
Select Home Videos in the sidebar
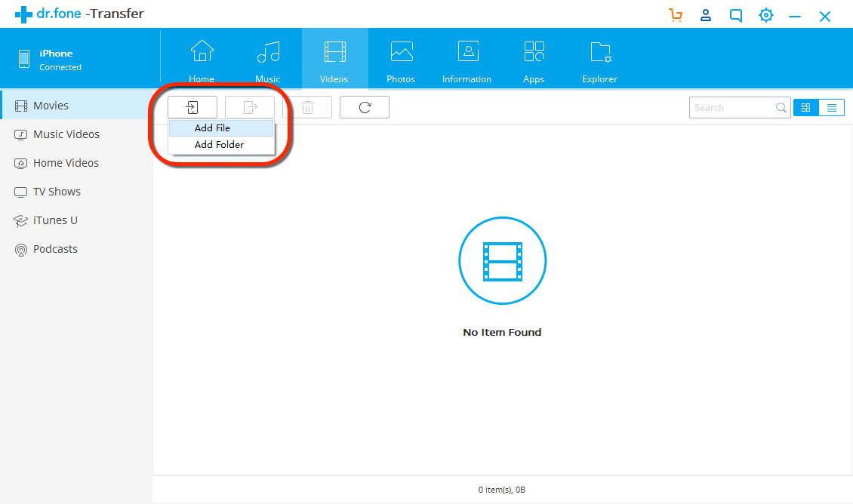coord(76,163)
